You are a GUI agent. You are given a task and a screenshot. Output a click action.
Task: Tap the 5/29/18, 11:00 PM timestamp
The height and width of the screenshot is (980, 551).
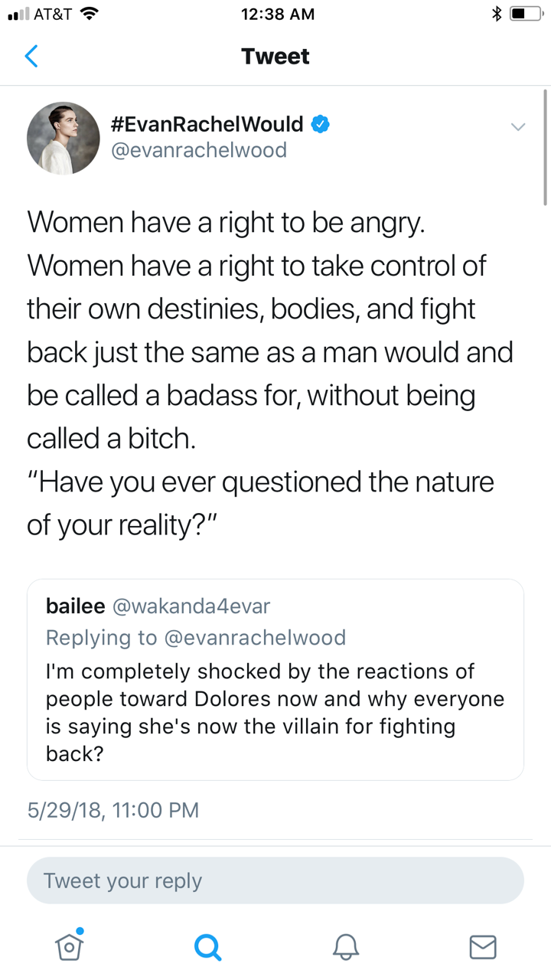tap(113, 810)
